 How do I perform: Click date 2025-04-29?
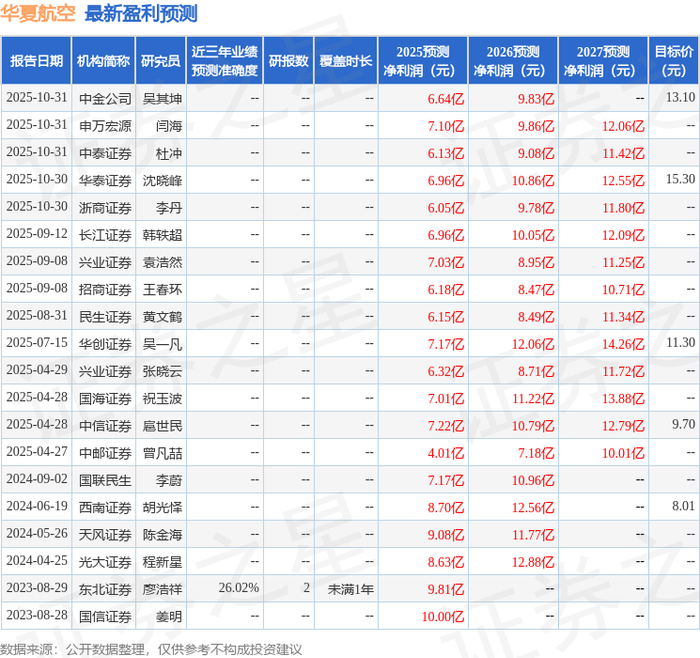point(37,370)
